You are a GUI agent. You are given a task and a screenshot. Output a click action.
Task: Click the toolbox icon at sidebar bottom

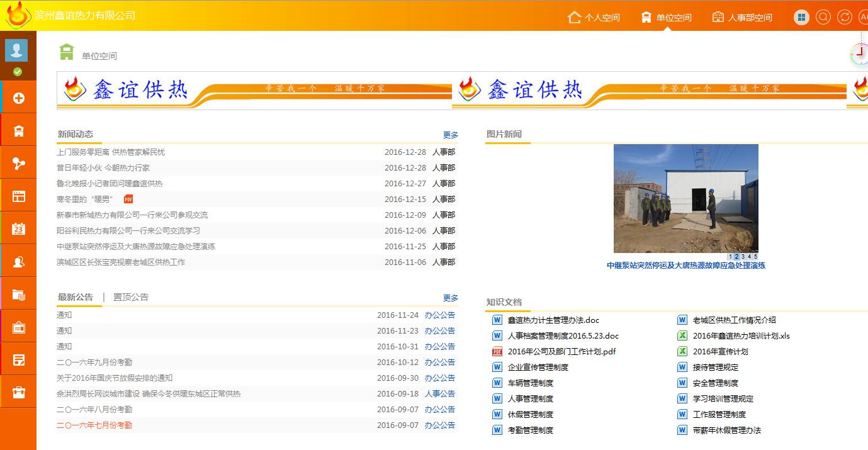(17, 391)
